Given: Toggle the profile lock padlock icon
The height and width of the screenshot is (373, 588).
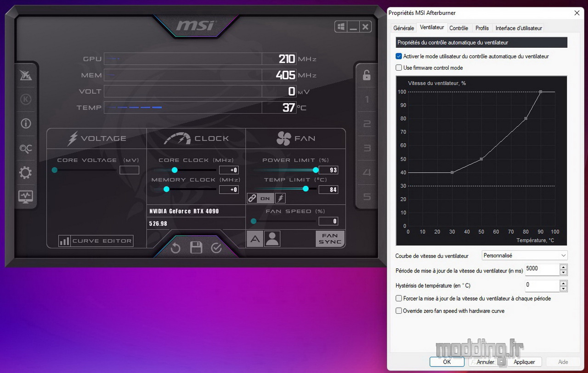Looking at the screenshot, I should click(367, 75).
